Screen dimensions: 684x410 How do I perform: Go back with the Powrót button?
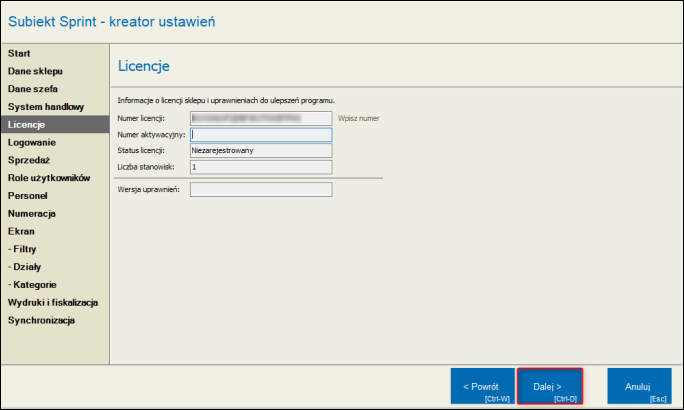coord(482,386)
